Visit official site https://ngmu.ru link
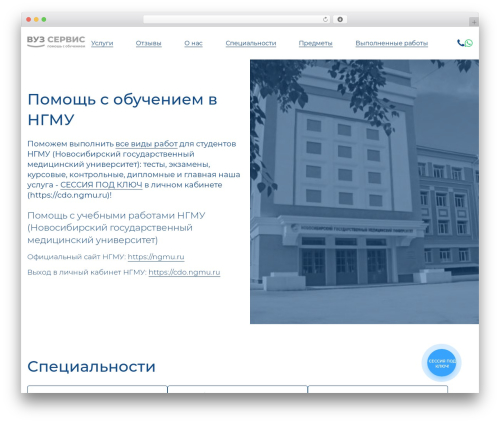The height and width of the screenshot is (423, 500). [x=156, y=257]
